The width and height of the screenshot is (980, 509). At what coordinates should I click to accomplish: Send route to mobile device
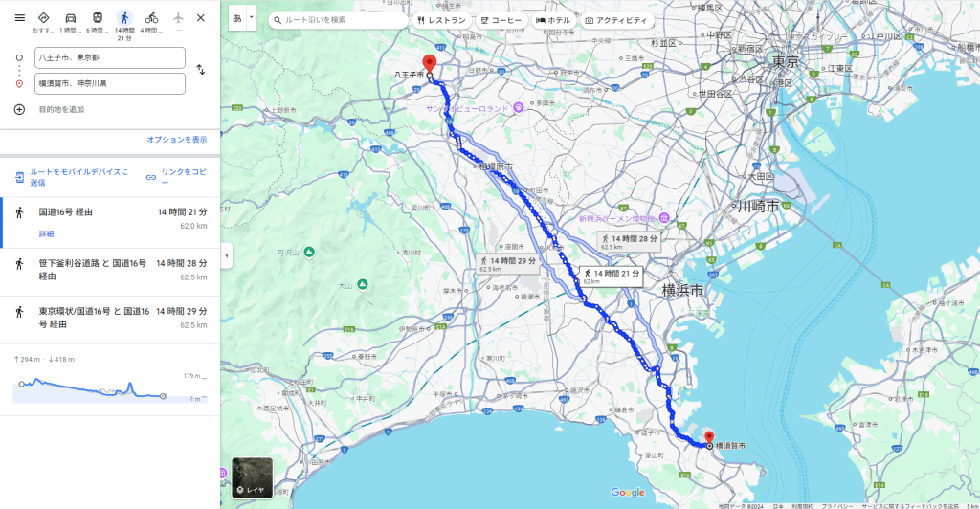[x=72, y=177]
